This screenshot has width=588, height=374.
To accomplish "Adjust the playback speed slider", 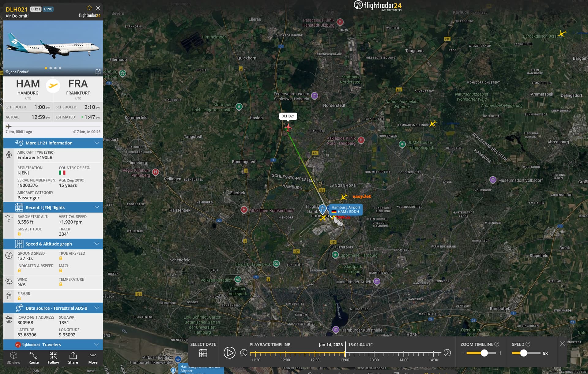I will 524,353.
